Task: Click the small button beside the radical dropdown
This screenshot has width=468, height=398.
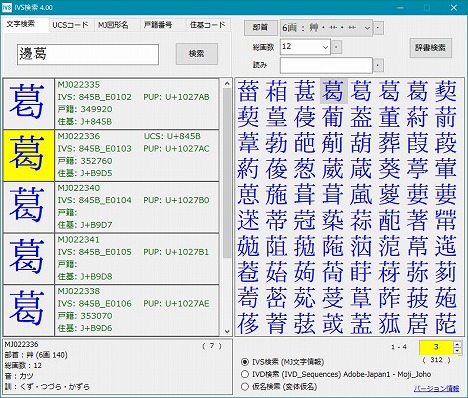Action: (378, 28)
